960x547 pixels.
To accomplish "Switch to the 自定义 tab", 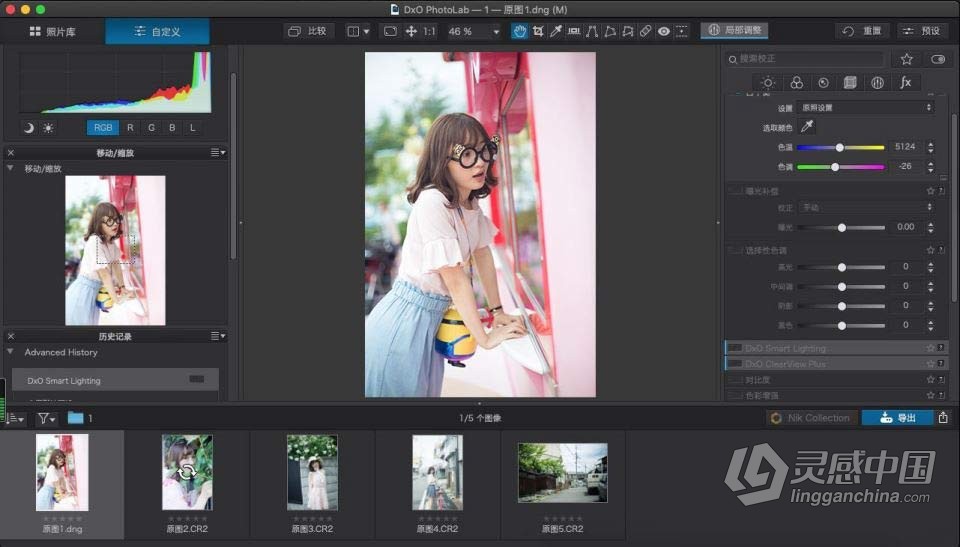I will point(157,31).
